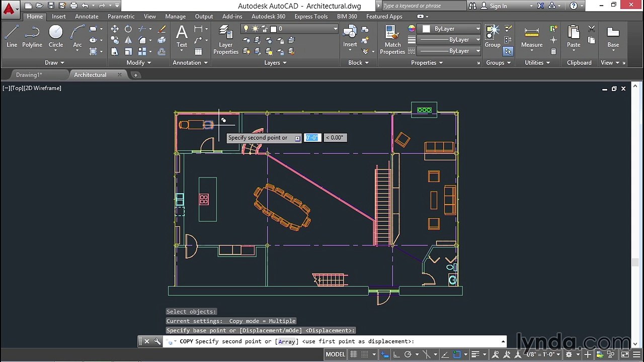Screen dimensions: 644x362
Task: Expand the Utilities panel
Action: 537,63
